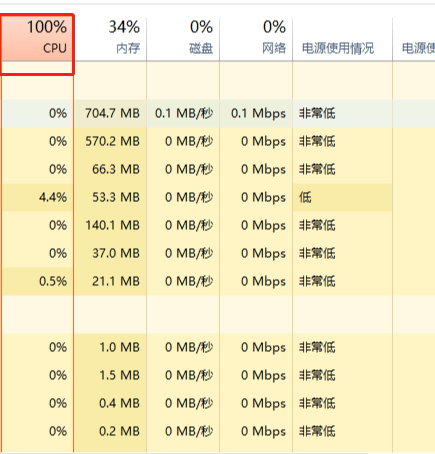Image resolution: width=435 pixels, height=454 pixels.
Task: Select the process row using 704.7 MB memory
Action: point(217,113)
